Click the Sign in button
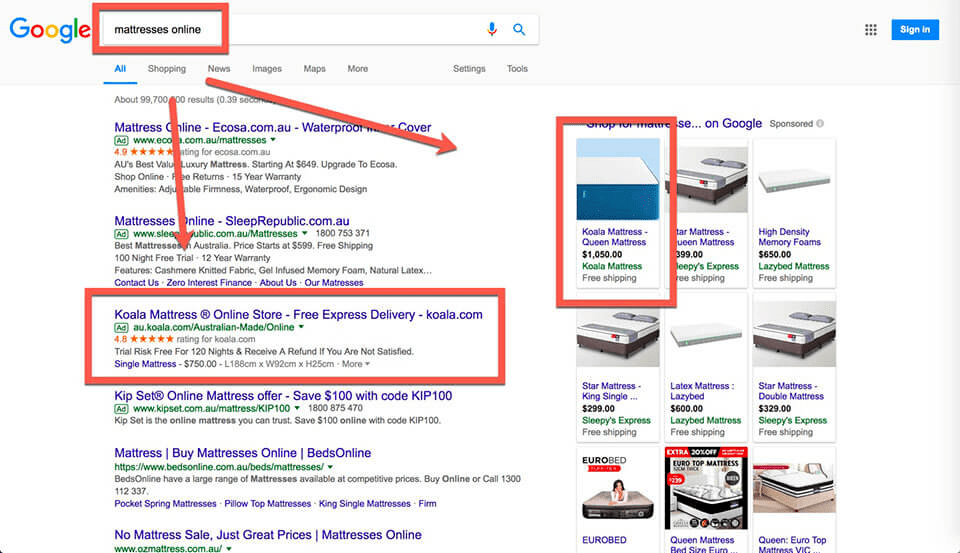The image size is (960, 553). 915,29
